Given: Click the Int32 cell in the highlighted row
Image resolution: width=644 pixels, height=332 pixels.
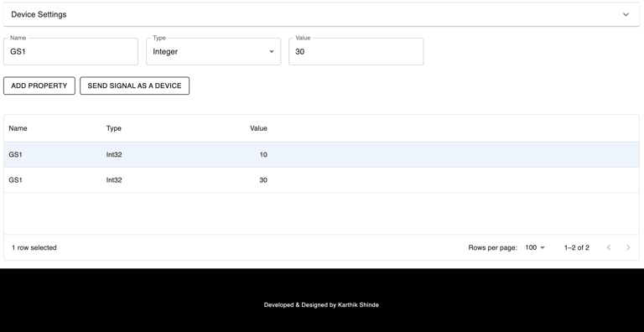Looking at the screenshot, I should (114, 155).
